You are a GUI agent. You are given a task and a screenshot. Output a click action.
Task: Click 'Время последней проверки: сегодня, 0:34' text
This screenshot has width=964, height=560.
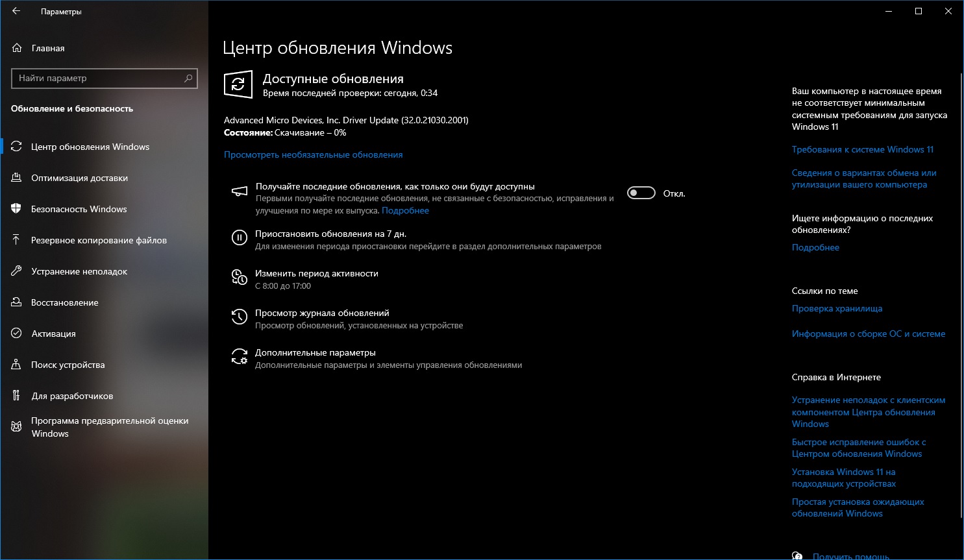click(x=350, y=93)
